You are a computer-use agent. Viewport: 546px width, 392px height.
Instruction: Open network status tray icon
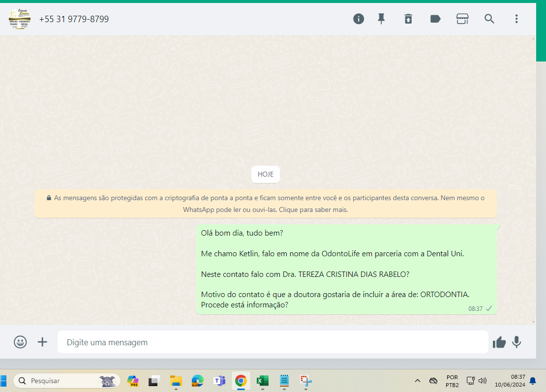(470, 381)
